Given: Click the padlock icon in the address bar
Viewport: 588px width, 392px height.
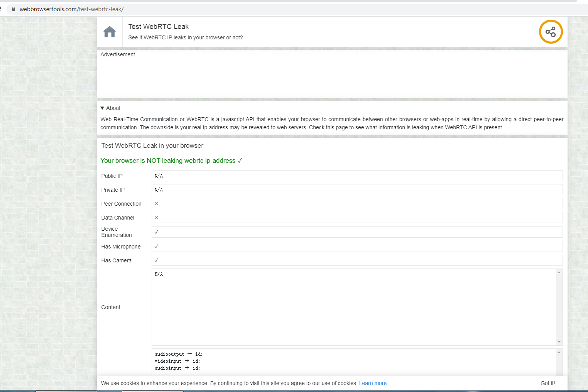Looking at the screenshot, I should point(13,9).
